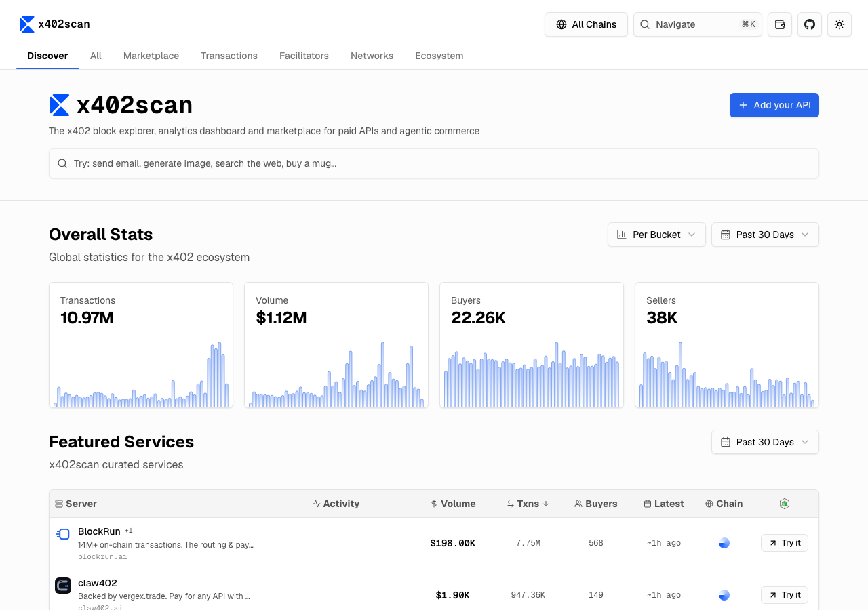Click the calendar icon in Featured Services date filter
Viewport: 868px width, 610px height.
point(726,442)
